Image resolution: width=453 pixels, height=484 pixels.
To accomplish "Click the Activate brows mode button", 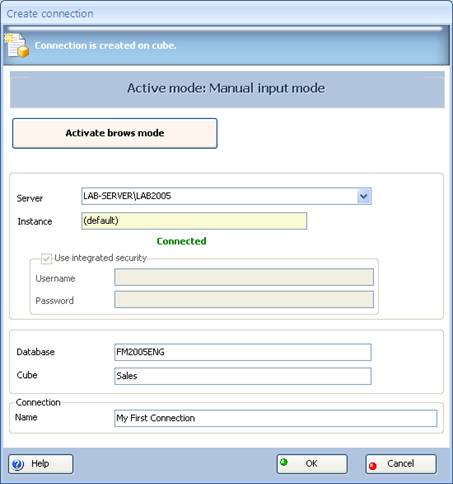I will (115, 133).
